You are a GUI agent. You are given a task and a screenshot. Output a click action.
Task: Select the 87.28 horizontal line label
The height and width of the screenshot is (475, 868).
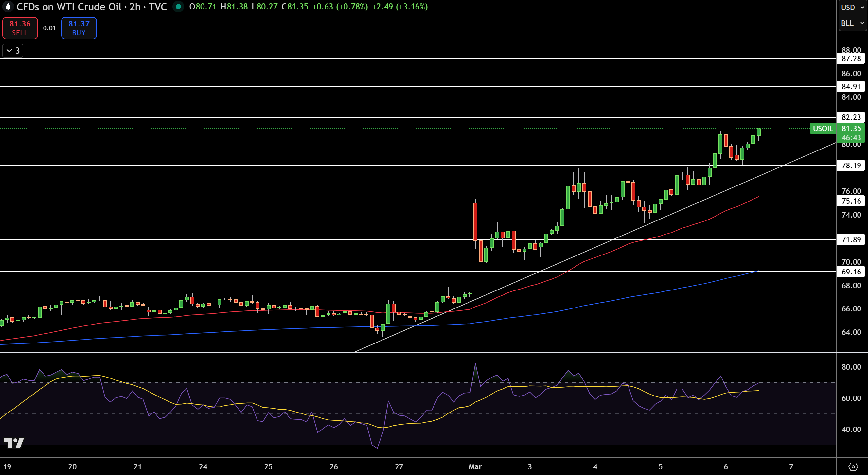pyautogui.click(x=851, y=58)
